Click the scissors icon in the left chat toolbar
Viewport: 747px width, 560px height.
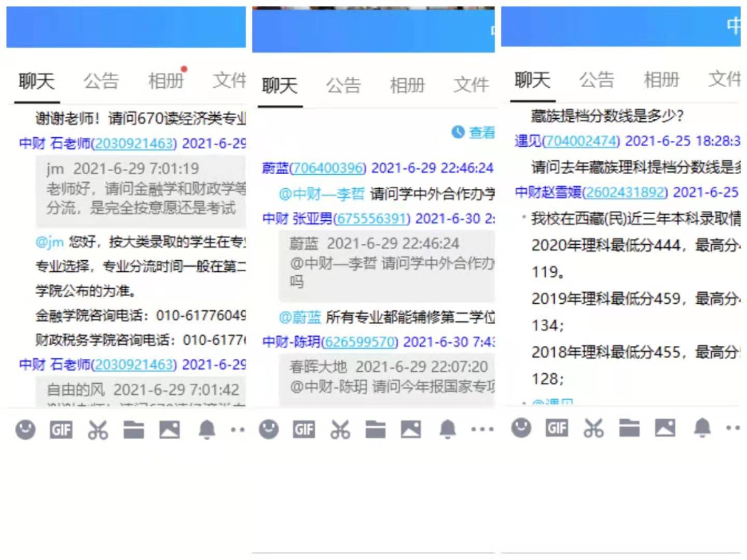[98, 429]
